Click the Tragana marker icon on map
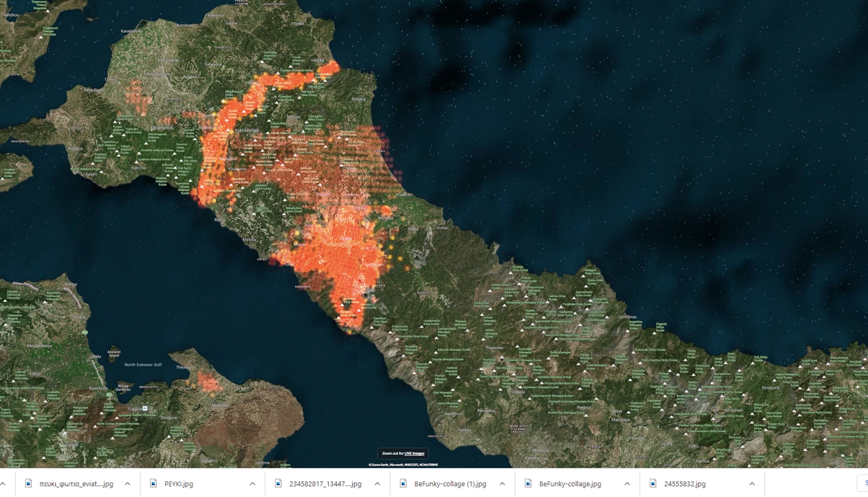The width and height of the screenshot is (868, 497). pyautogui.click(x=145, y=408)
